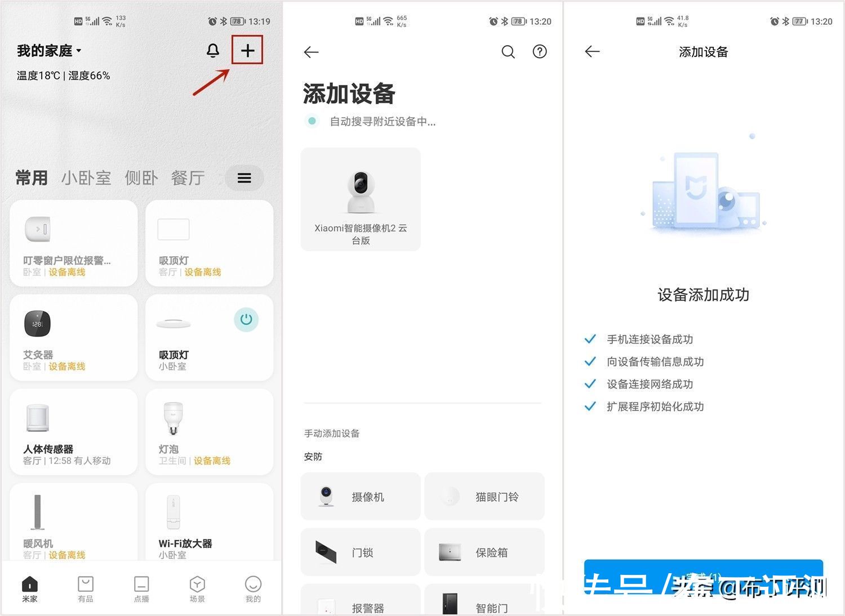Toggle power on the 小卧室 吸顶灯 card

click(x=246, y=319)
